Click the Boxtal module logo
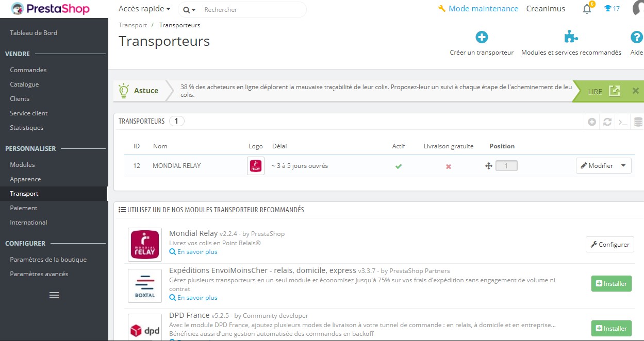Viewport: 644px width, 341px height. pos(145,286)
